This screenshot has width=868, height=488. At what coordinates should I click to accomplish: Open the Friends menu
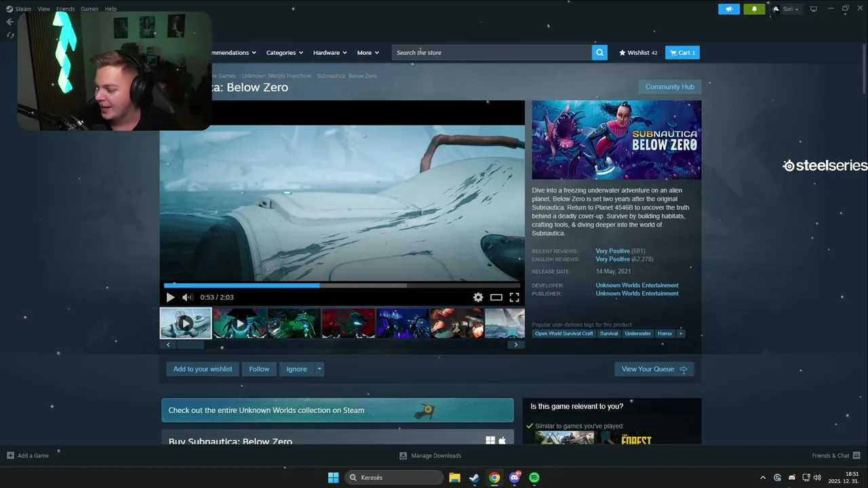65,9
